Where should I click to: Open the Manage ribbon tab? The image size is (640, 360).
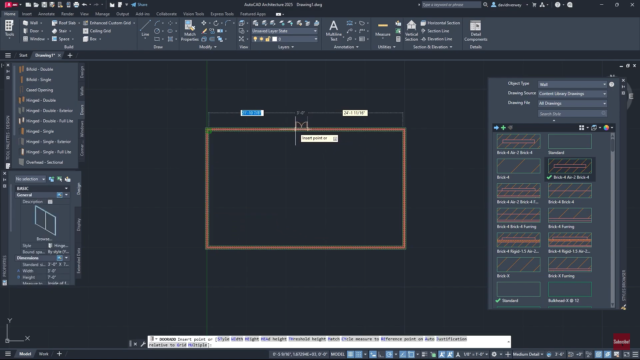tap(102, 14)
